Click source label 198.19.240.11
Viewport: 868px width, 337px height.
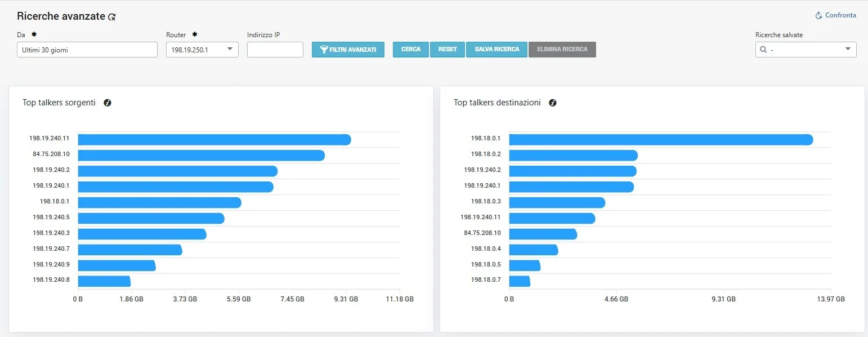click(x=50, y=138)
